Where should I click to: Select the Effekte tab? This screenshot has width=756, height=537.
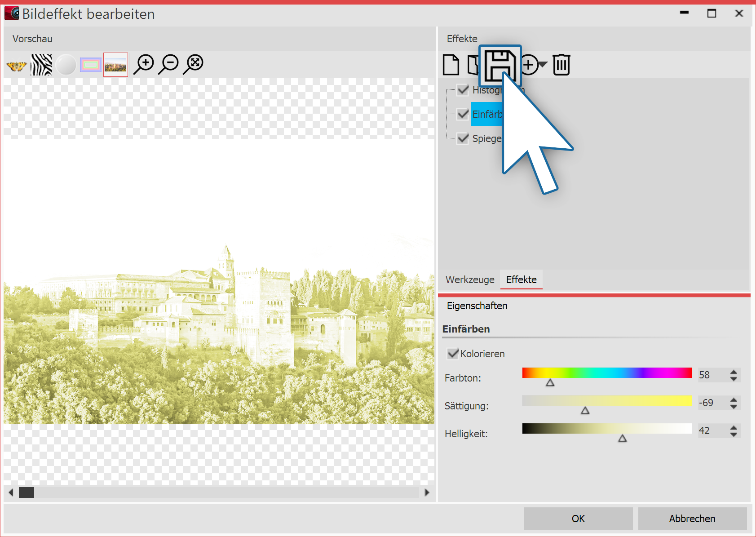coord(521,280)
